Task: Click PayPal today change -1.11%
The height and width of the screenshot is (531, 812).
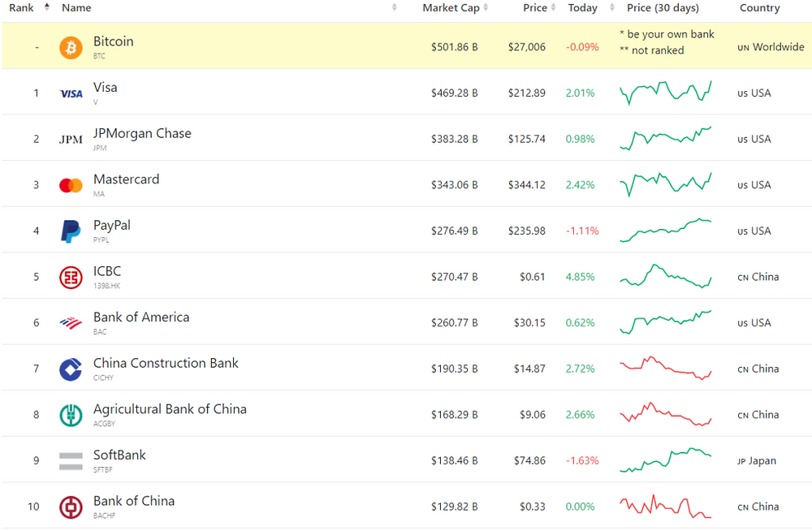Action: click(x=582, y=231)
